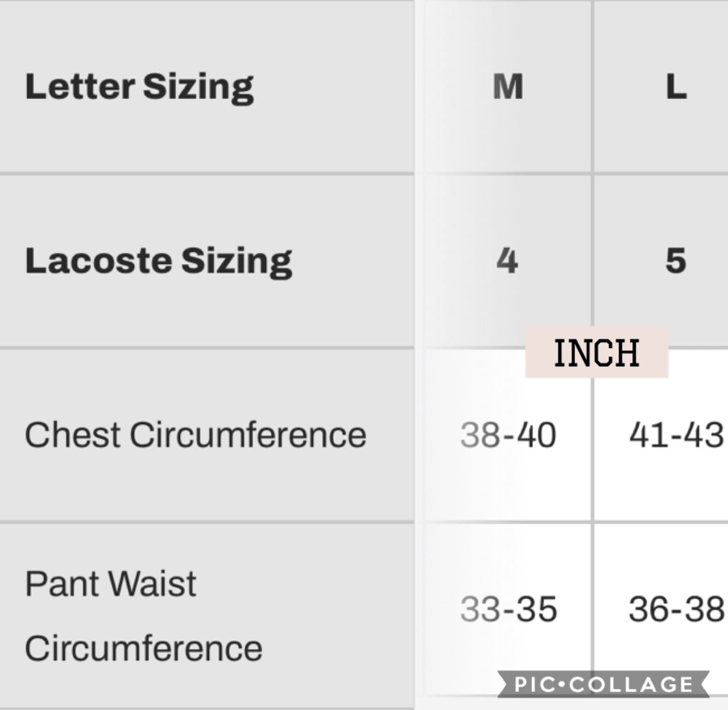
Task: Select the 36-38 waist measurement
Action: [x=676, y=609]
